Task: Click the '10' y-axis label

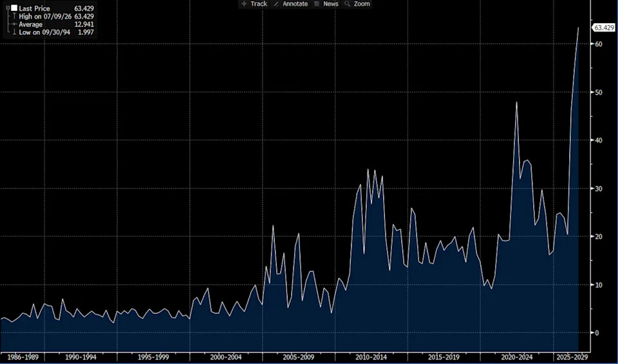Action: (599, 285)
